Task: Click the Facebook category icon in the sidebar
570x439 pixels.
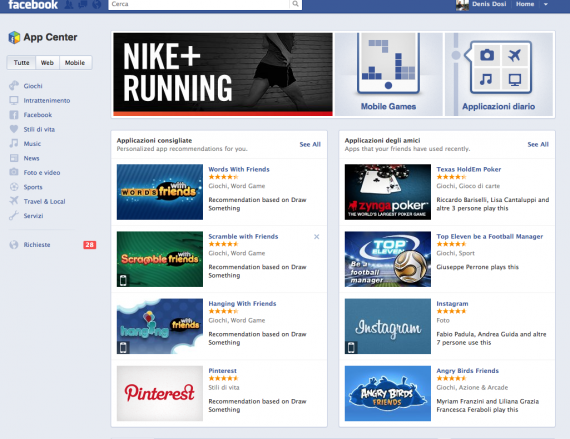Action: point(14,115)
